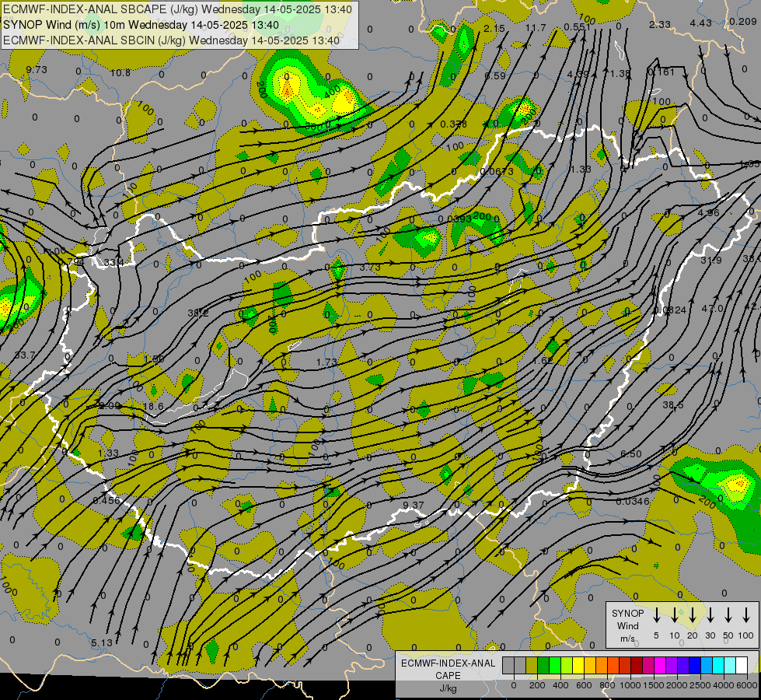This screenshot has width=761, height=700.
Task: Click the map value 3.73
Action: (x=370, y=268)
